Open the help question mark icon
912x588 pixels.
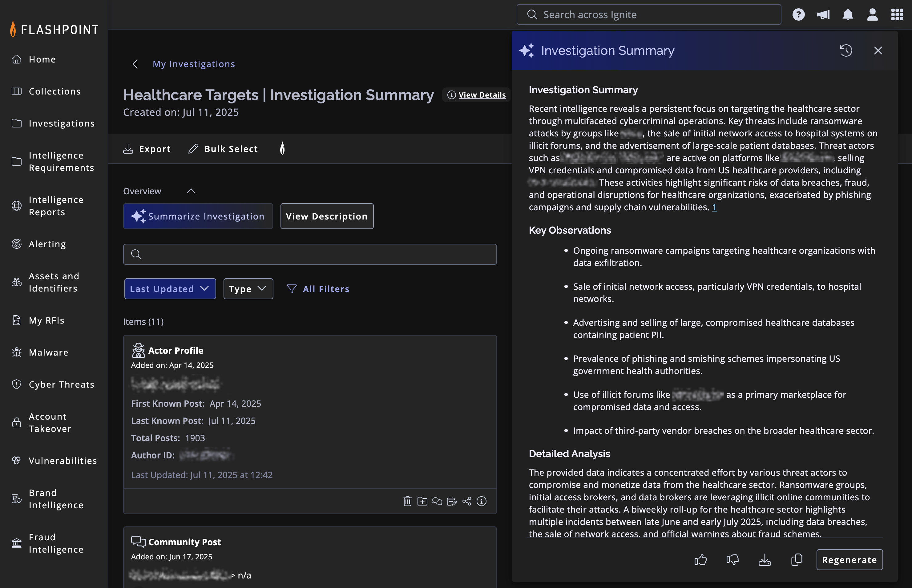pos(799,14)
